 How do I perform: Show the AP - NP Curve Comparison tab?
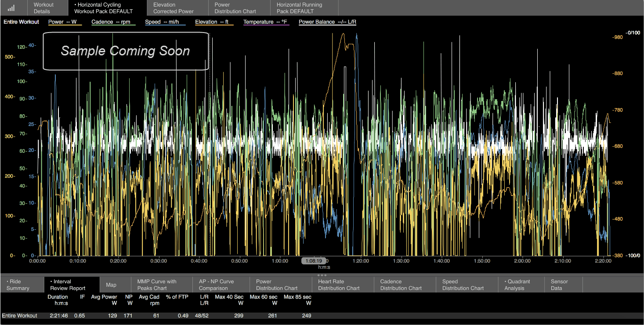coord(221,285)
